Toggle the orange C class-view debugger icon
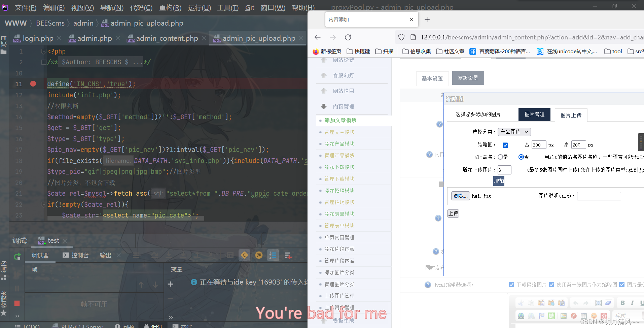Image resolution: width=644 pixels, height=328 pixels. coord(245,255)
